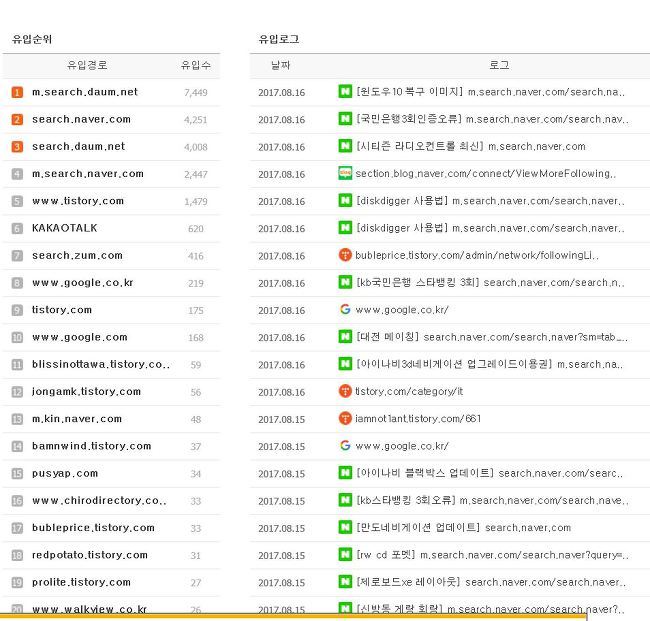Click Naver icon for rw cd 포멧 log
The width and height of the screenshot is (650, 621).
pyautogui.click(x=345, y=554)
